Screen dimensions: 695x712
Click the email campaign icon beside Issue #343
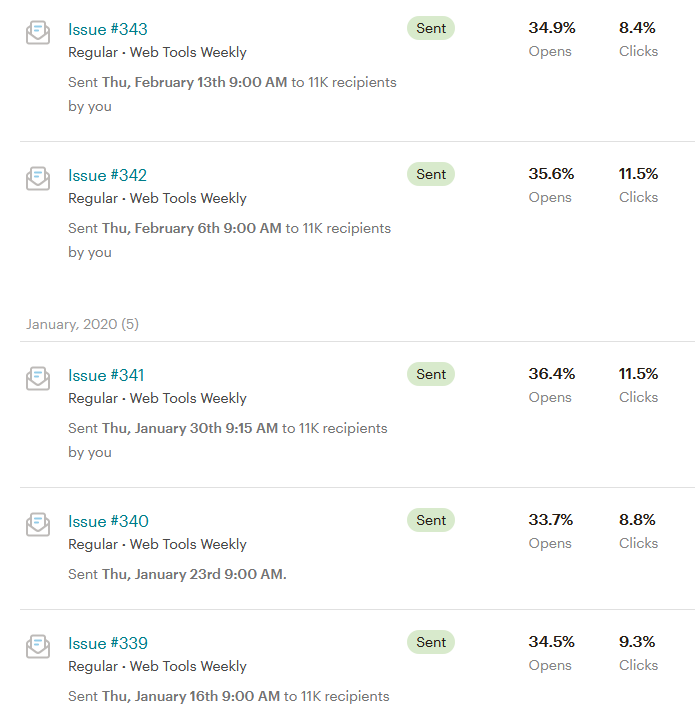point(38,32)
